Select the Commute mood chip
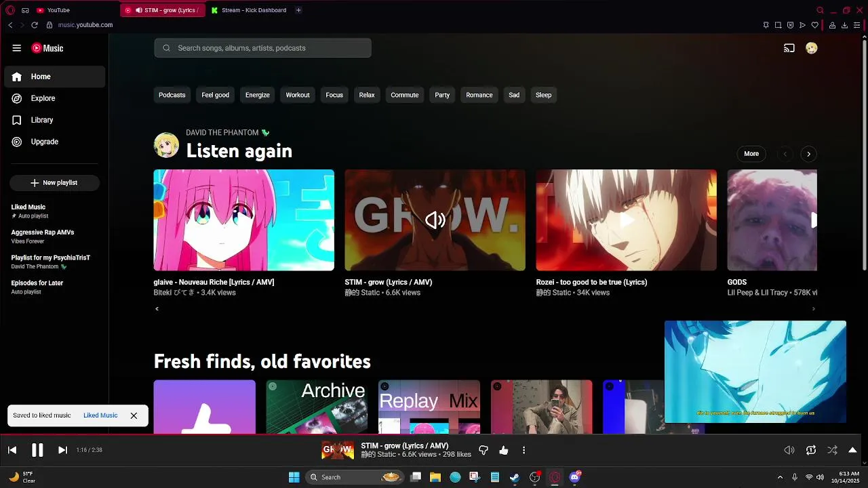868x488 pixels. (405, 95)
